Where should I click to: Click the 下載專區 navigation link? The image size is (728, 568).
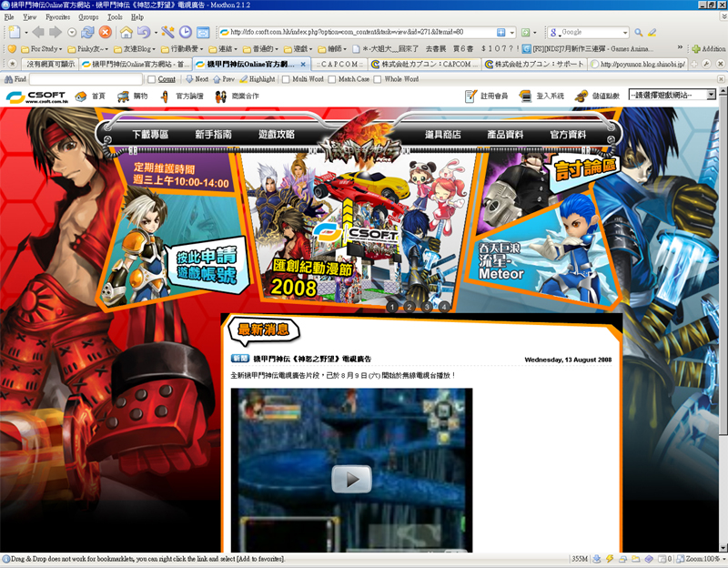(x=150, y=134)
